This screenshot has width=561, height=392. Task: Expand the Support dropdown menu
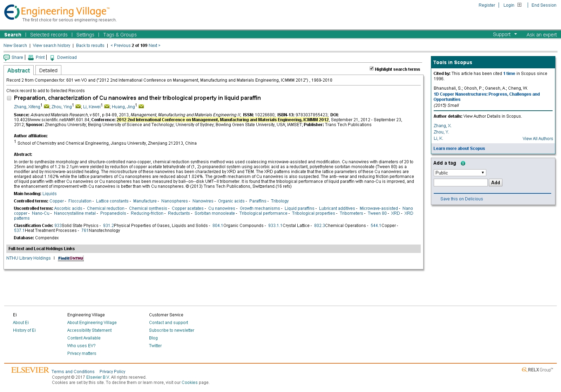(505, 35)
